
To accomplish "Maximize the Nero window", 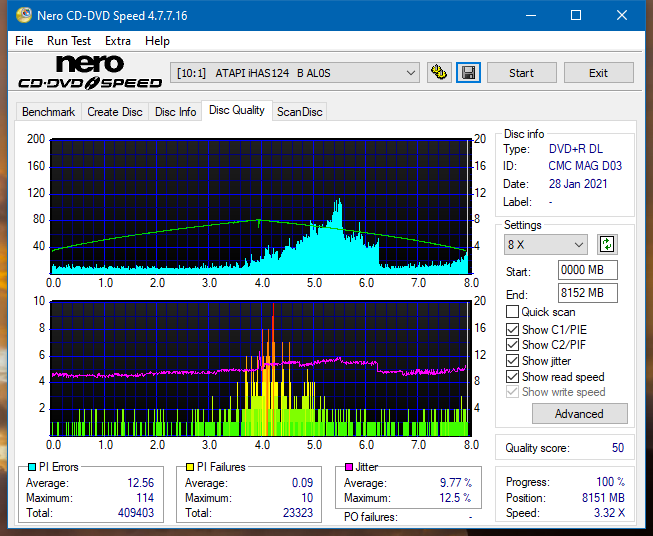I will (576, 15).
